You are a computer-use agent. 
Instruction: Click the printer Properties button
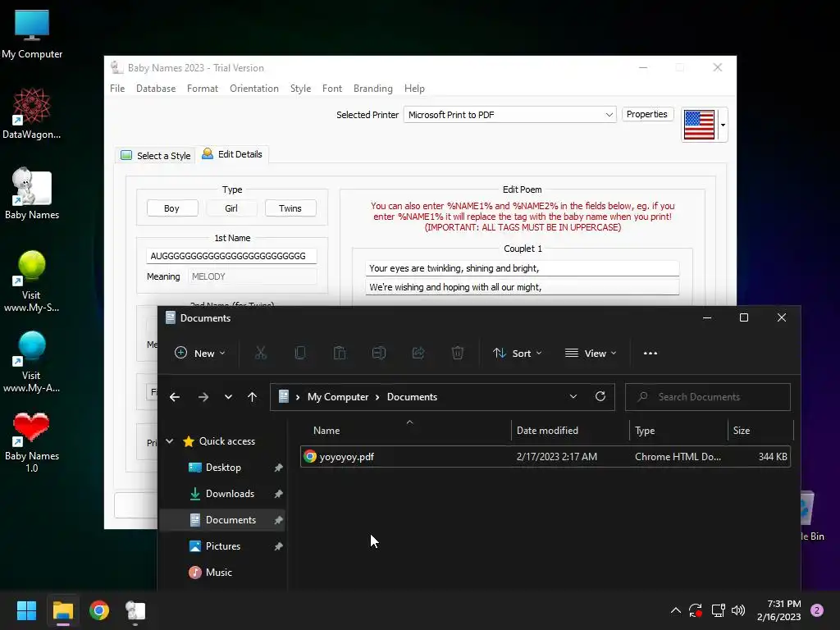(x=647, y=114)
